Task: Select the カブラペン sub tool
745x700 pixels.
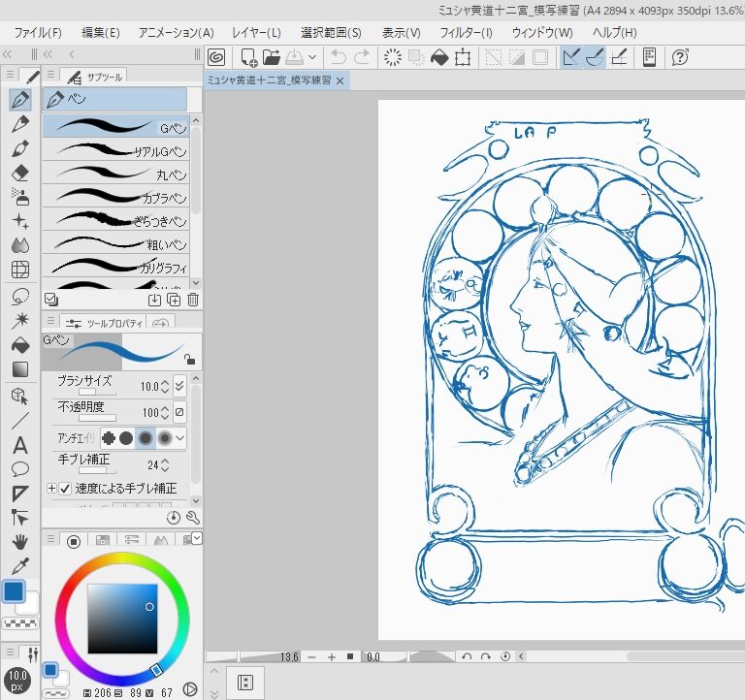Action: pos(116,198)
